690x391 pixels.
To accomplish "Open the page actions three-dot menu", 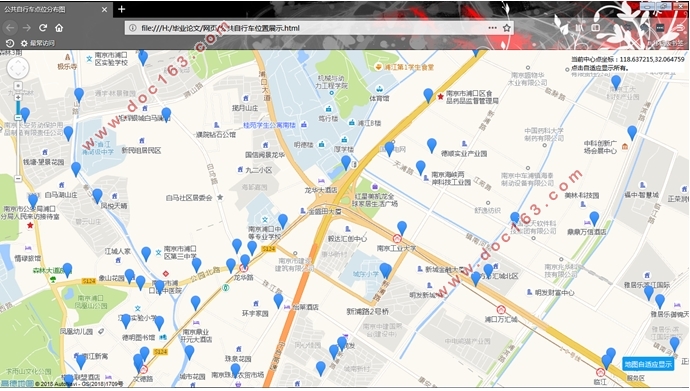I will [492, 28].
